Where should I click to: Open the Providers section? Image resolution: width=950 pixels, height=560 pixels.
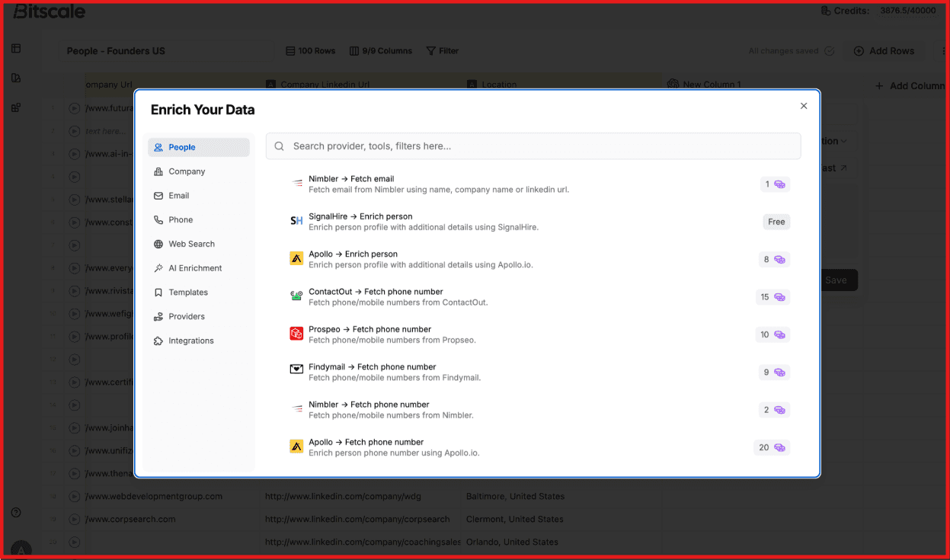[x=199, y=316]
